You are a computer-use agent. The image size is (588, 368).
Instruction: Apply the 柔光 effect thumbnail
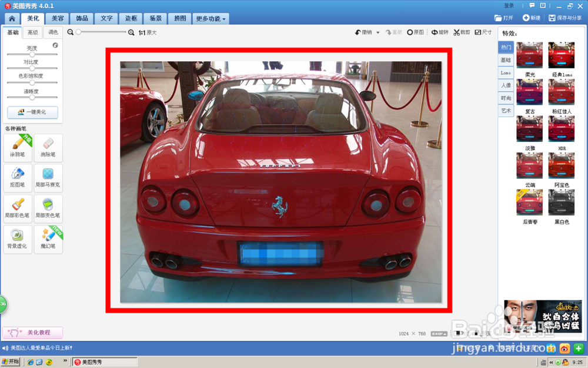(x=530, y=55)
